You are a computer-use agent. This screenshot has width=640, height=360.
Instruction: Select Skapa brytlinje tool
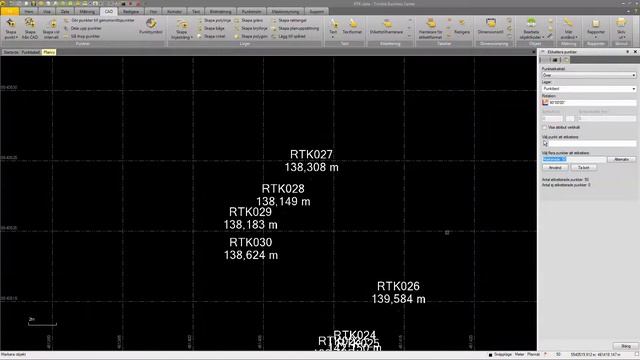coord(251,28)
